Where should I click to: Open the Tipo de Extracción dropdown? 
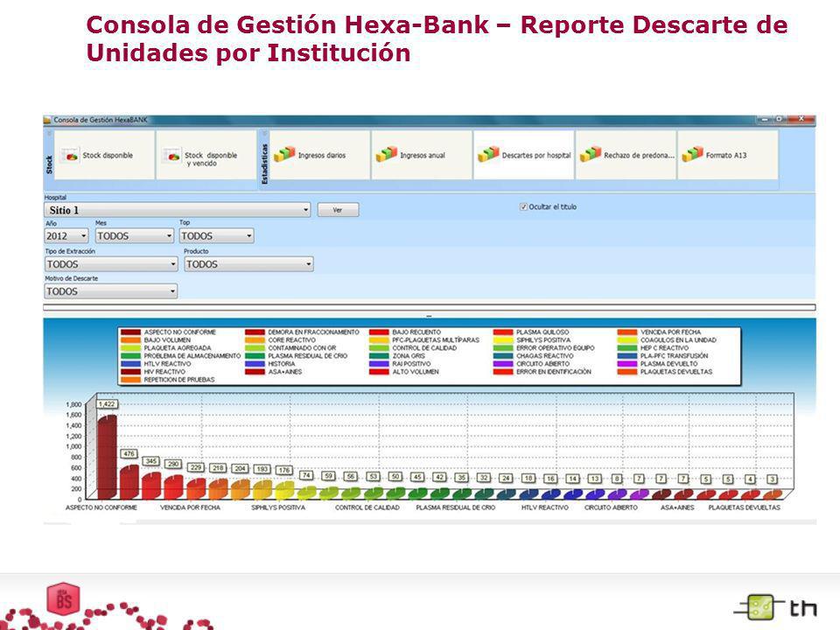(111, 264)
